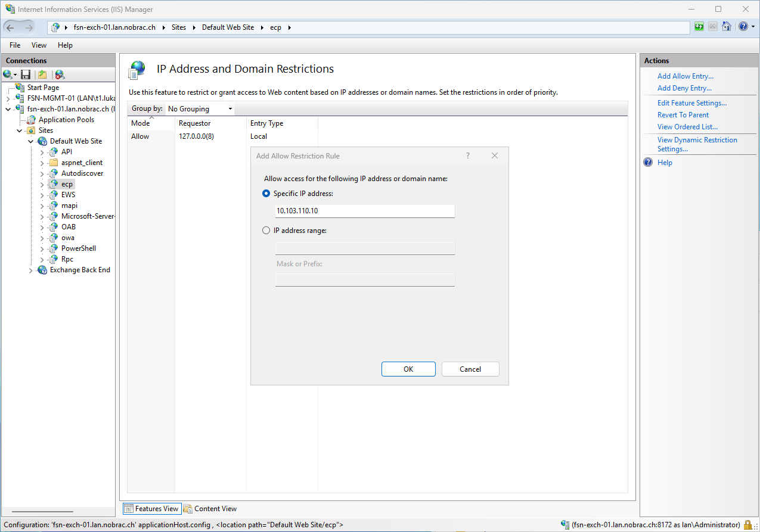Image resolution: width=760 pixels, height=532 pixels.
Task: Click the lock icon in the status bar
Action: [747, 525]
